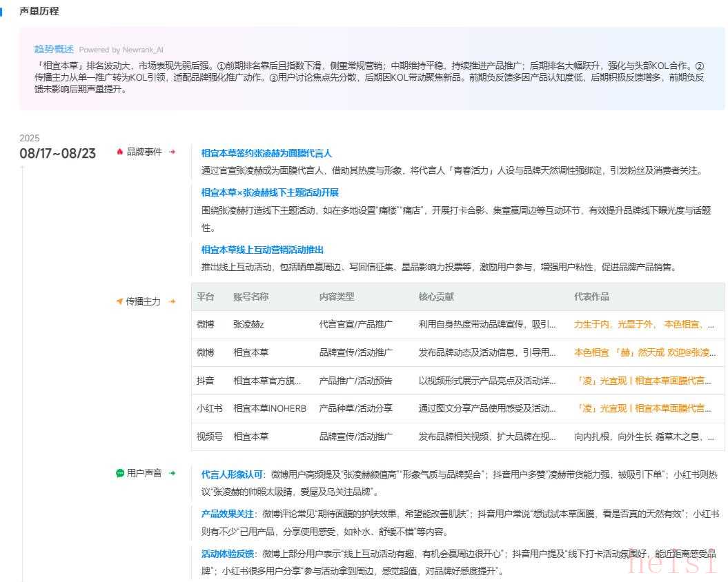Click the 代言人形象认可 topic label
728x582 pixels.
pyautogui.click(x=232, y=474)
